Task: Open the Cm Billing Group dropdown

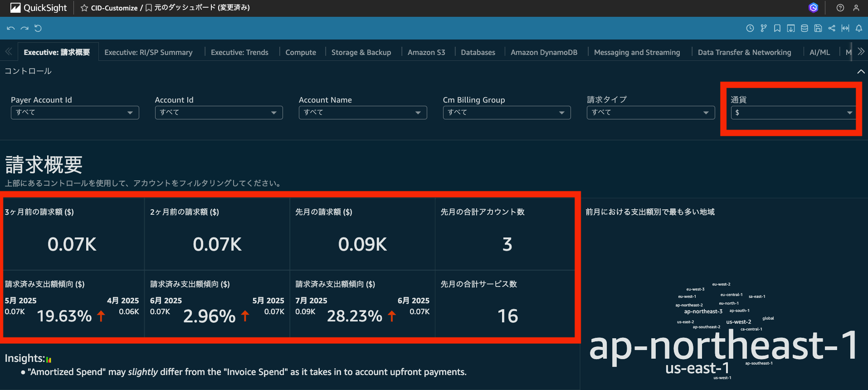Action: 507,113
